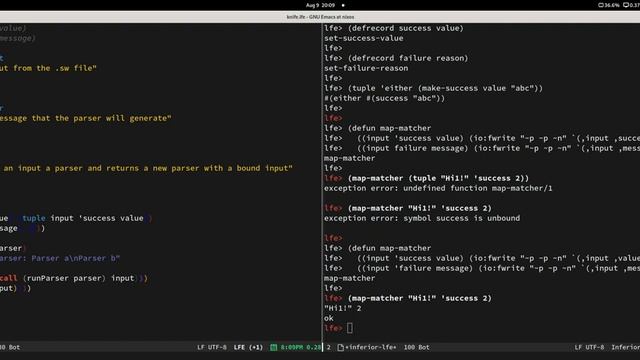Click the ((input failure message) clause without a quote

(x=498, y=149)
